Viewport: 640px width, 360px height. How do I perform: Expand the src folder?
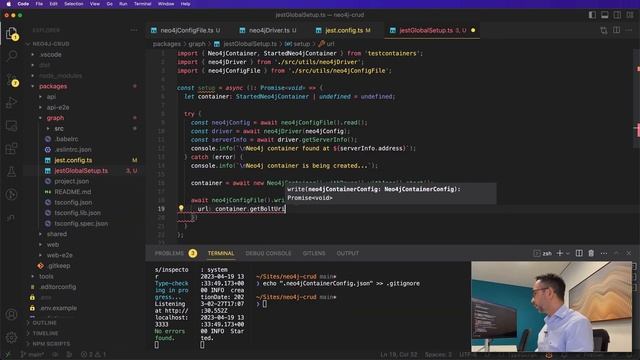tap(59, 129)
